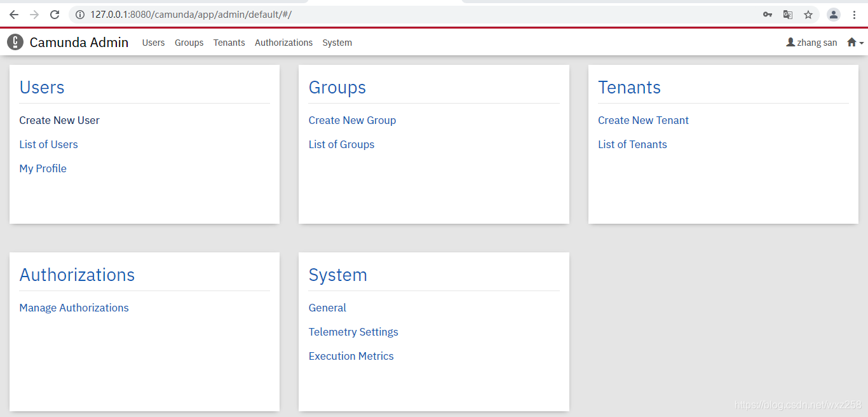Image resolution: width=868 pixels, height=417 pixels.
Task: Open the Create New User link
Action: (x=59, y=120)
